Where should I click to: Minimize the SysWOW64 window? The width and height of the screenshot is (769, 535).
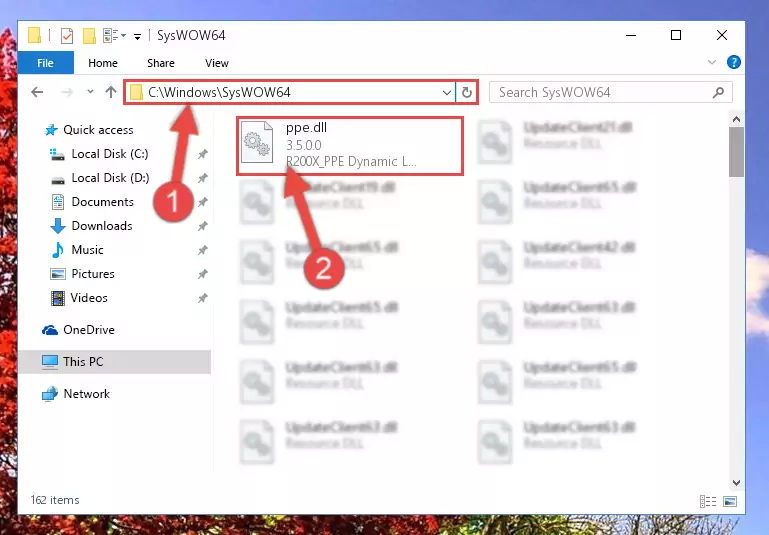631,35
